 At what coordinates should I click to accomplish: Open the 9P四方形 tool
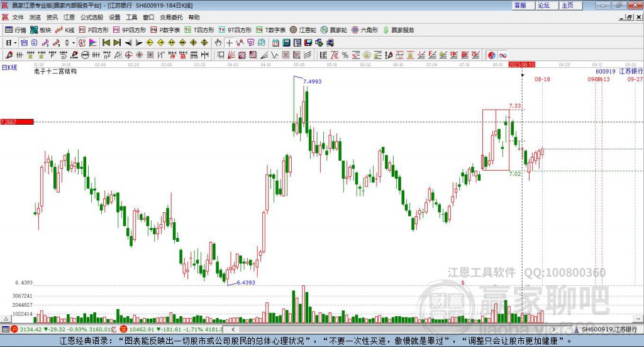130,30
